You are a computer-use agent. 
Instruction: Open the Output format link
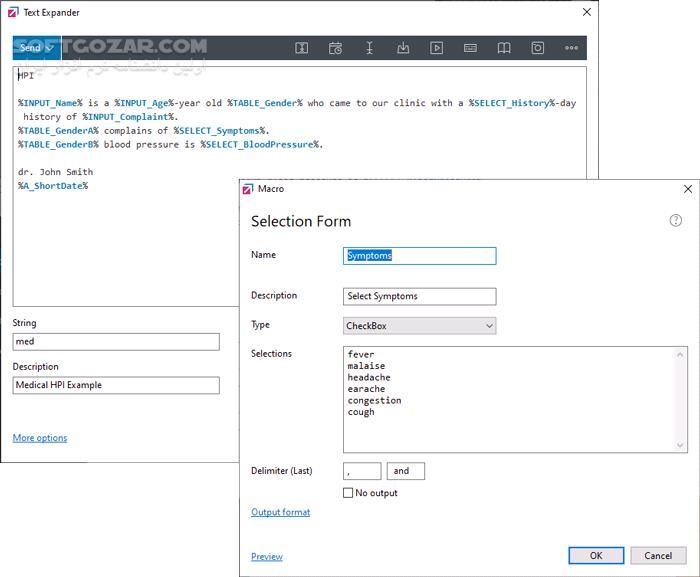pos(280,512)
